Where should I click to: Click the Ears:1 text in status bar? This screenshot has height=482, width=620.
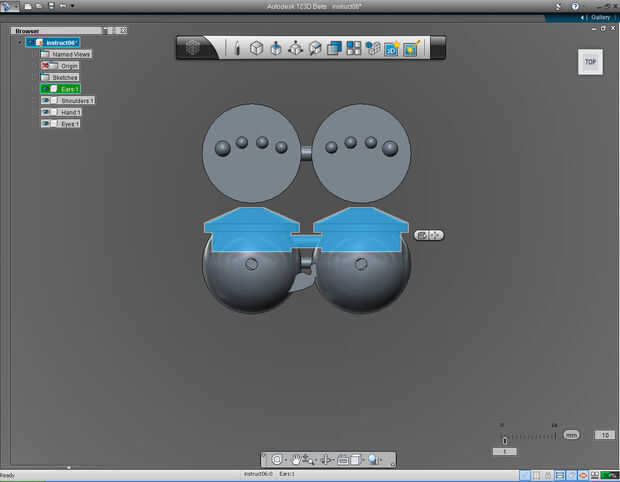tap(287, 474)
